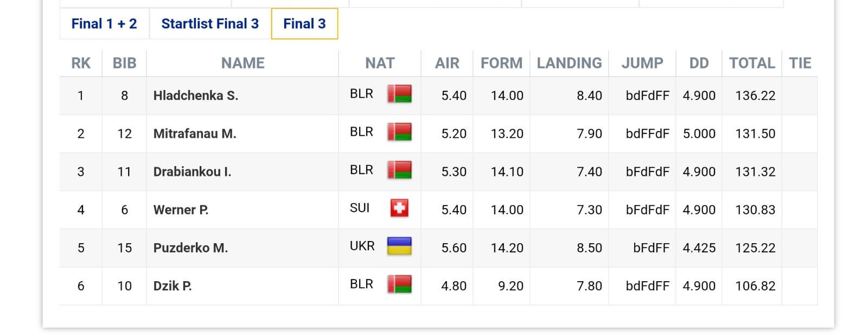Click the Belarus flag next to Mitrafanau M.
Image resolution: width=868 pixels, height=336 pixels.
click(399, 132)
